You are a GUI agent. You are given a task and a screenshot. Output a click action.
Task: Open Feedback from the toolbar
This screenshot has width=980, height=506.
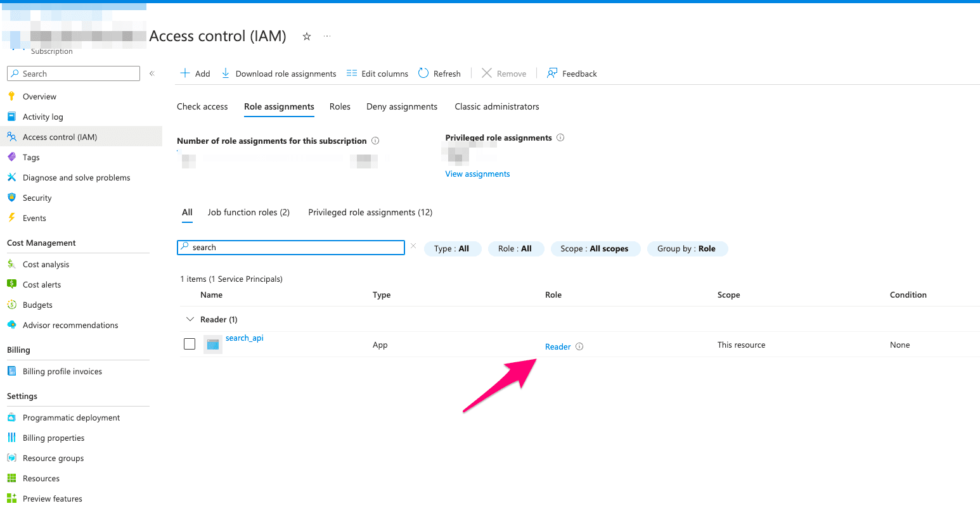point(572,73)
